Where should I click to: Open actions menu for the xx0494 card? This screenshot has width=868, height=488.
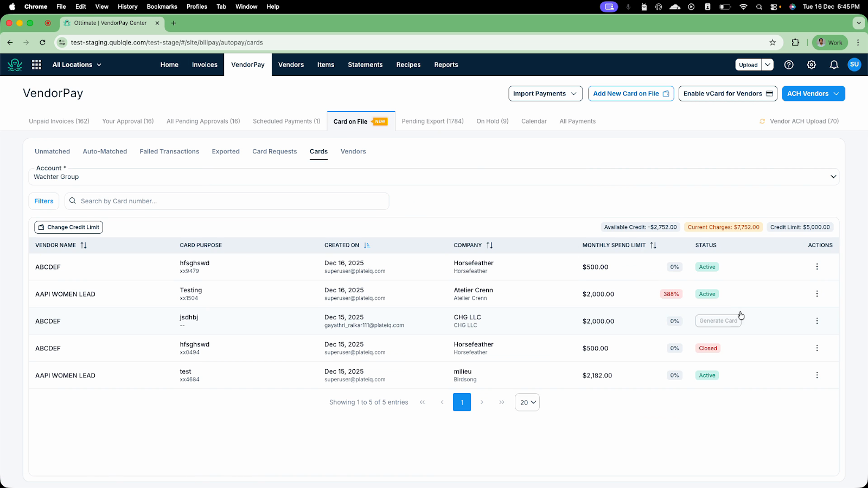pos(817,348)
